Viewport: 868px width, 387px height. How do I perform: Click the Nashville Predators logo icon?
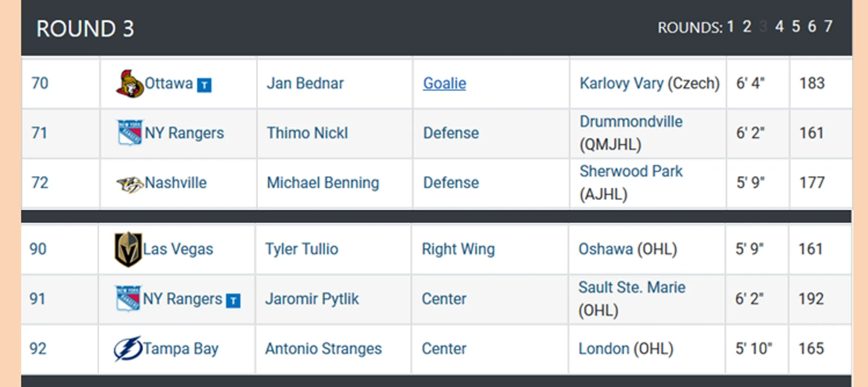tap(130, 184)
